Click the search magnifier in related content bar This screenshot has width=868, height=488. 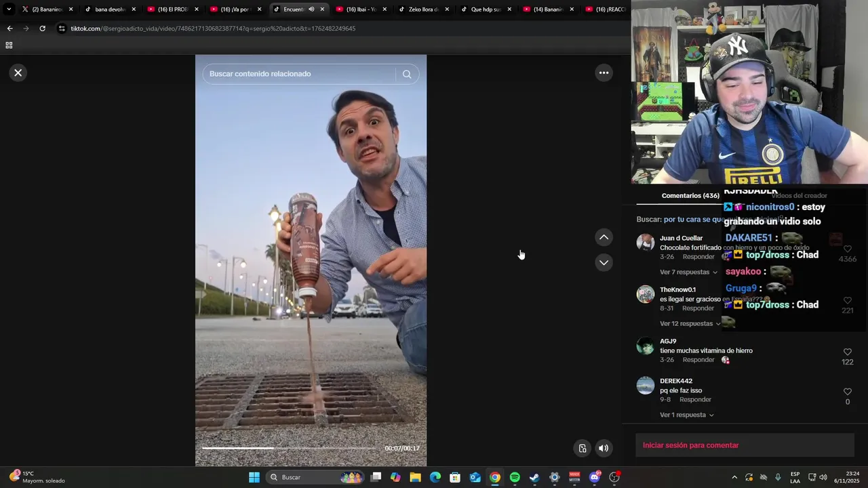(x=407, y=74)
